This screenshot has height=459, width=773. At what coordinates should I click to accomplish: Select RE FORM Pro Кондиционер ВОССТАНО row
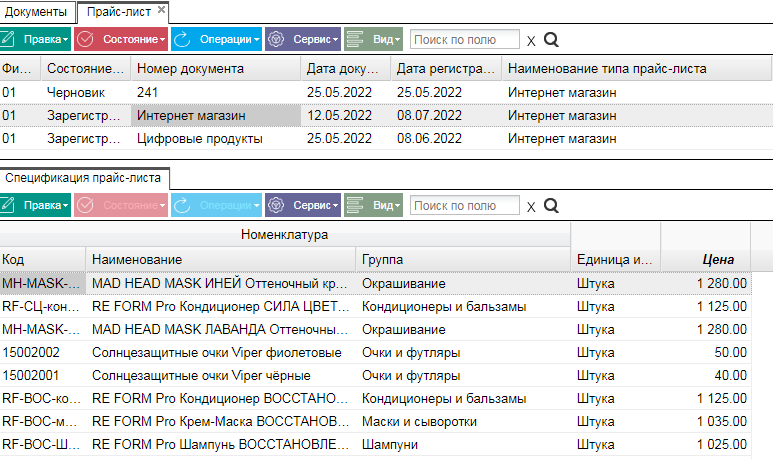(376, 398)
